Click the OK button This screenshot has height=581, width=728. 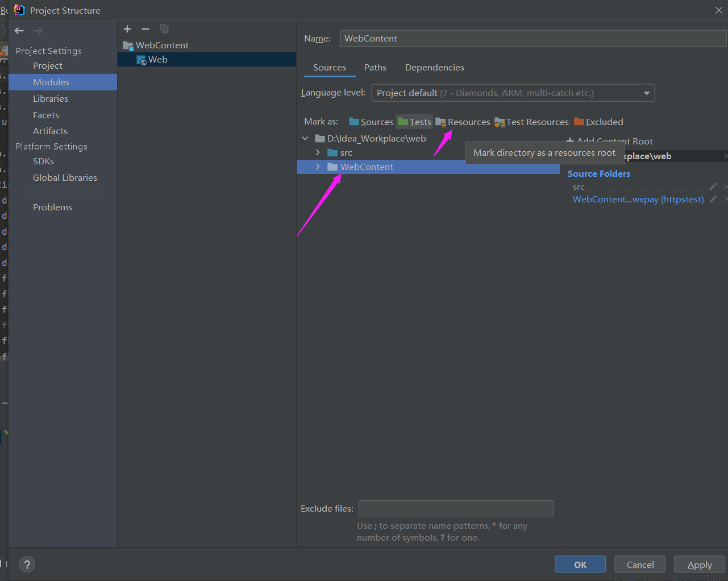(x=580, y=565)
